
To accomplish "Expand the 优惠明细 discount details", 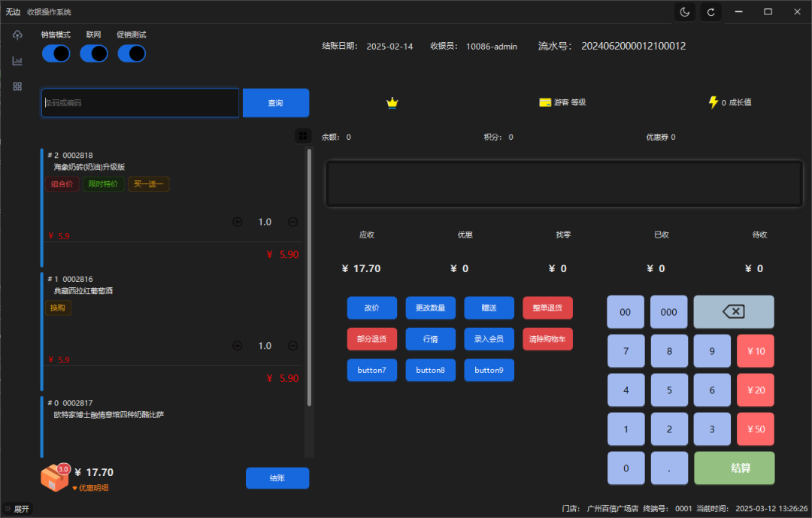I will [90, 488].
